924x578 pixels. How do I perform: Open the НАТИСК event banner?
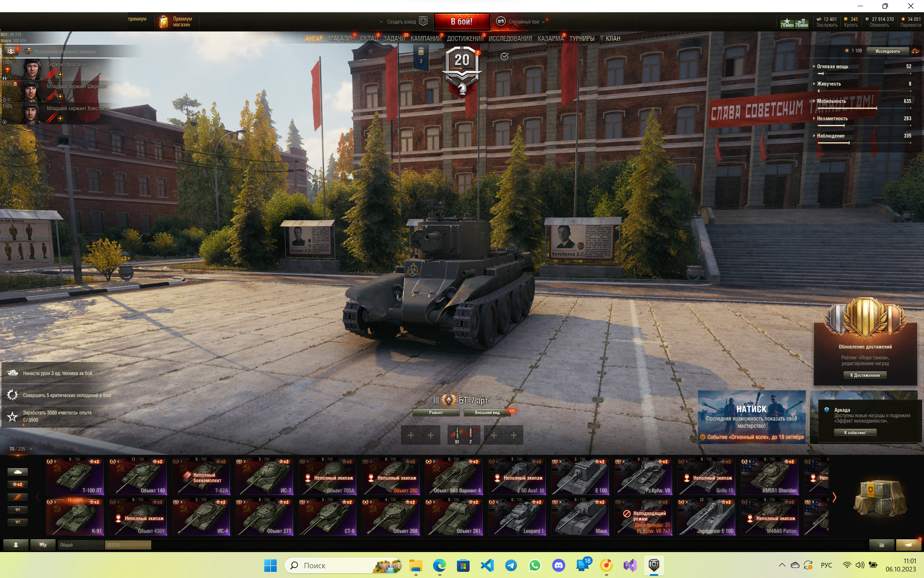[751, 417]
